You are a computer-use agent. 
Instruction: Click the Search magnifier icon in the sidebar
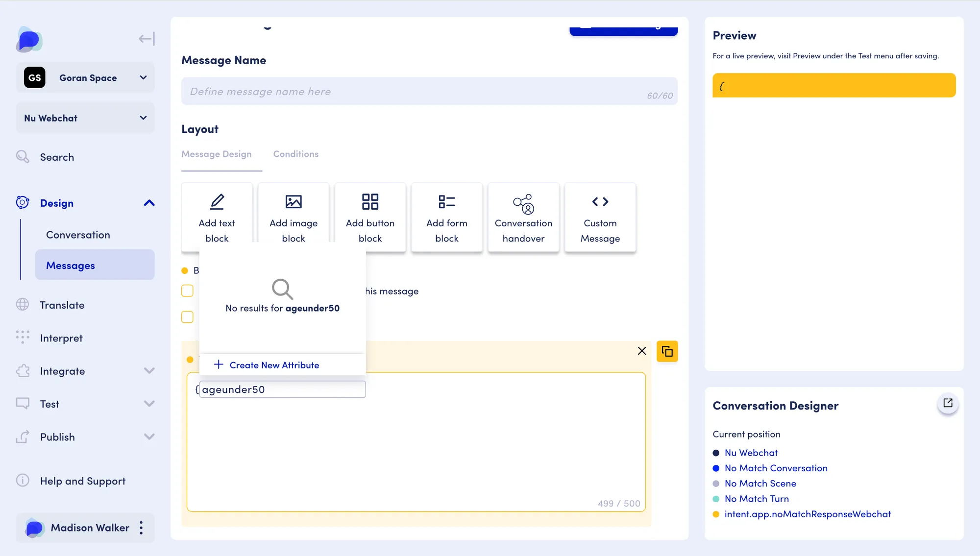[23, 156]
